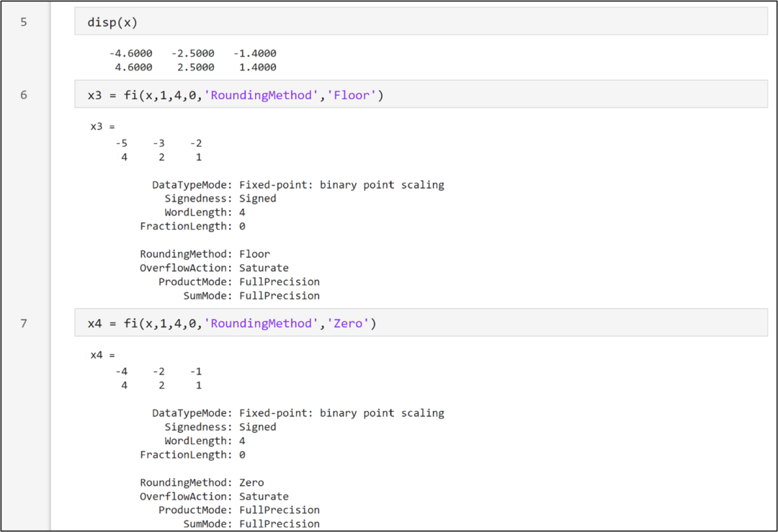778x532 pixels.
Task: Select line number 7 in the gutter
Action: pos(24,323)
